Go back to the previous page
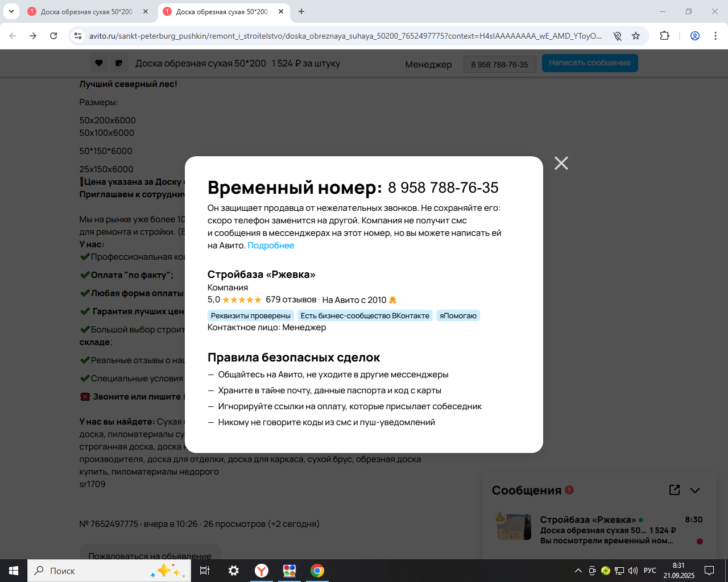This screenshot has width=728, height=582. coord(13,36)
